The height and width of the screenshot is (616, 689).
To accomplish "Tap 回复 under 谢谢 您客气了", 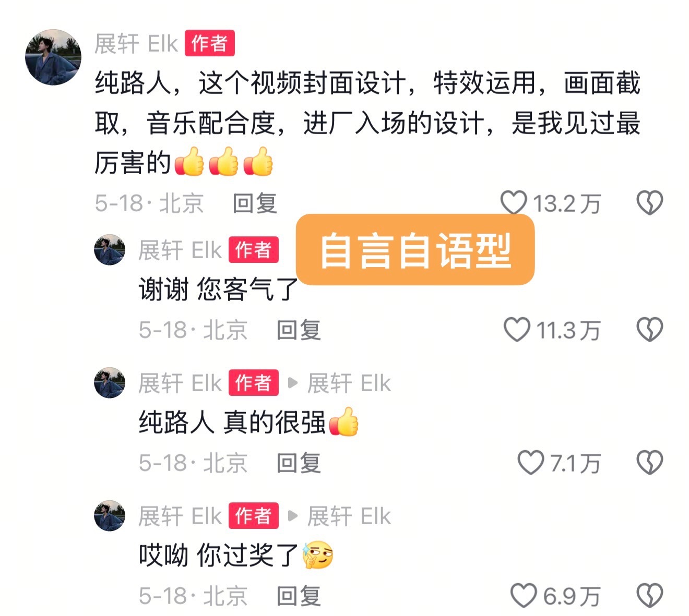I will pos(299,330).
